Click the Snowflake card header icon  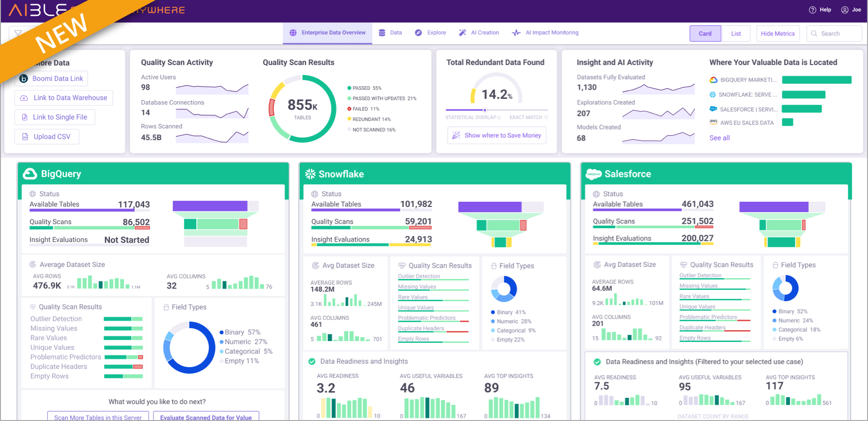point(310,174)
